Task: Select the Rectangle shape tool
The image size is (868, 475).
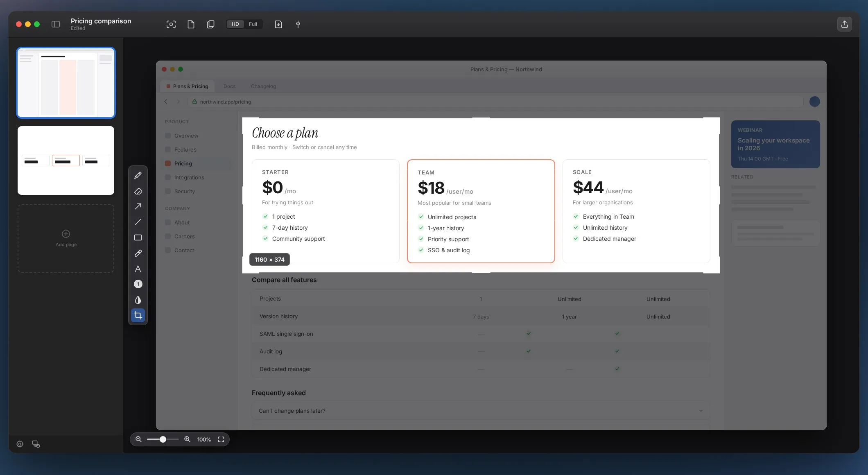Action: click(x=138, y=237)
